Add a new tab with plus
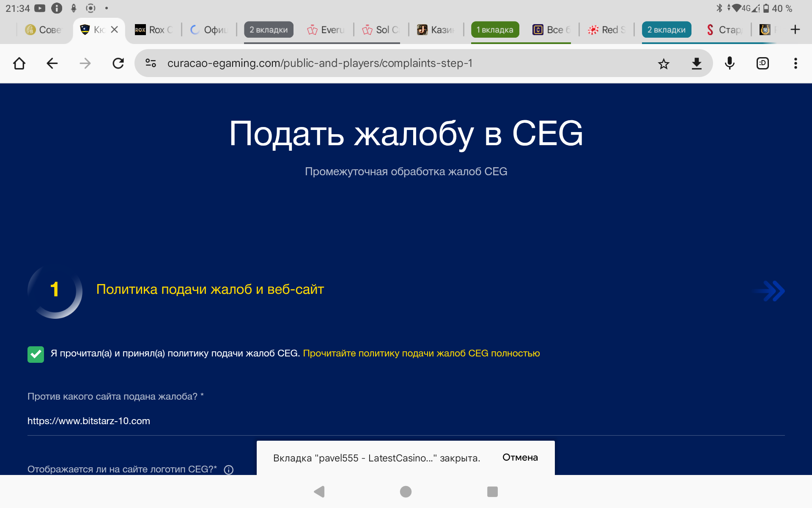812x508 pixels. pos(795,30)
